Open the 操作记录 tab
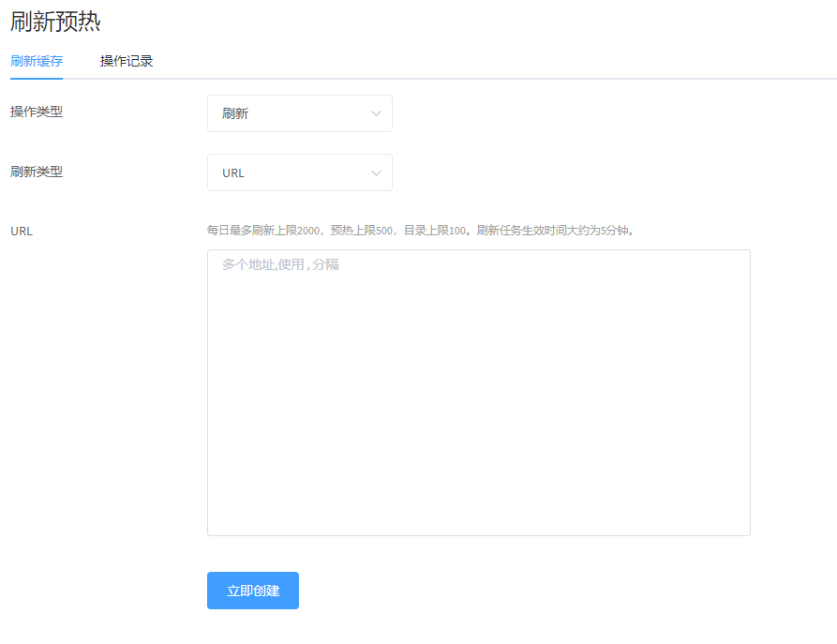Screen dimensions: 837x644 tap(127, 62)
